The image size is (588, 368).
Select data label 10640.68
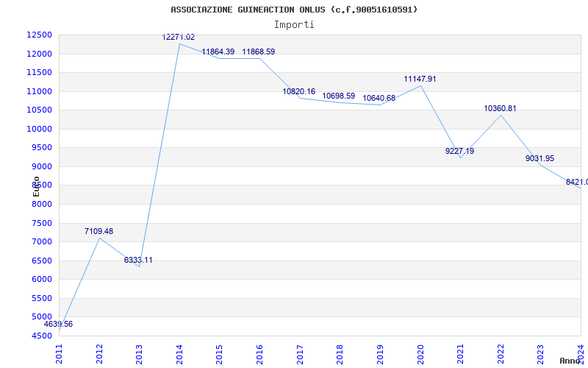pos(379,99)
